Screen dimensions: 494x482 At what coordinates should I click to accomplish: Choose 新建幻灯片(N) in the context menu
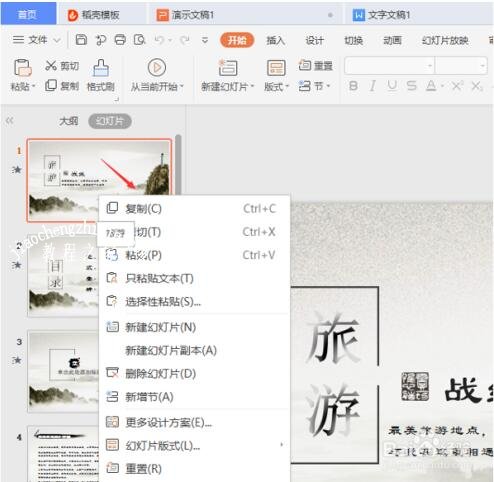point(194,327)
